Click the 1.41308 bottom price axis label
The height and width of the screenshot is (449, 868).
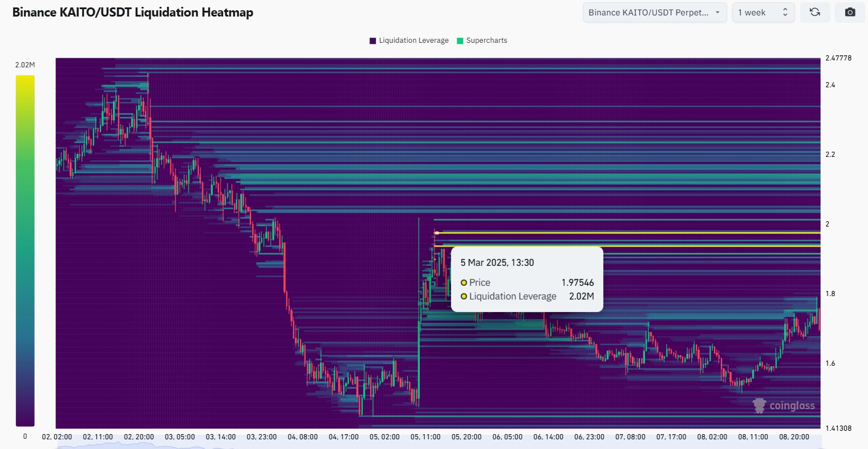click(x=838, y=428)
